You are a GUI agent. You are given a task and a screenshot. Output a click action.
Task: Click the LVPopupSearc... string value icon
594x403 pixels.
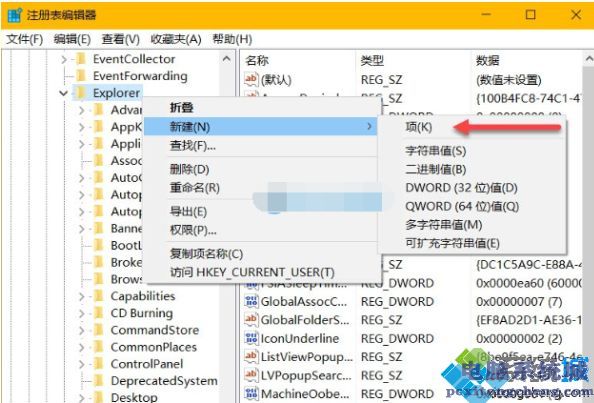click(251, 375)
